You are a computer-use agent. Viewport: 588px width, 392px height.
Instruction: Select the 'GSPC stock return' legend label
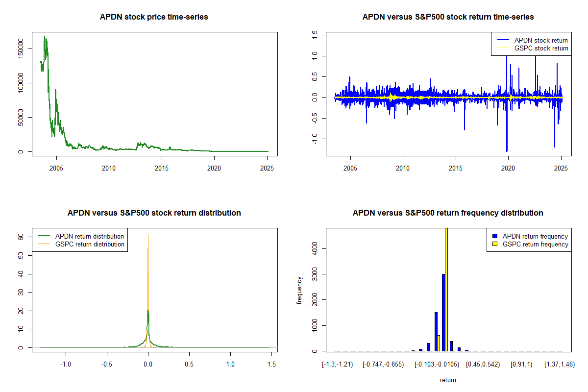coord(541,49)
